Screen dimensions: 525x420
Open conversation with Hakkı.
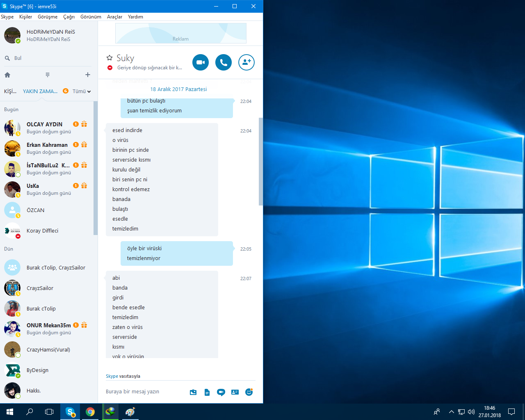(x=47, y=390)
